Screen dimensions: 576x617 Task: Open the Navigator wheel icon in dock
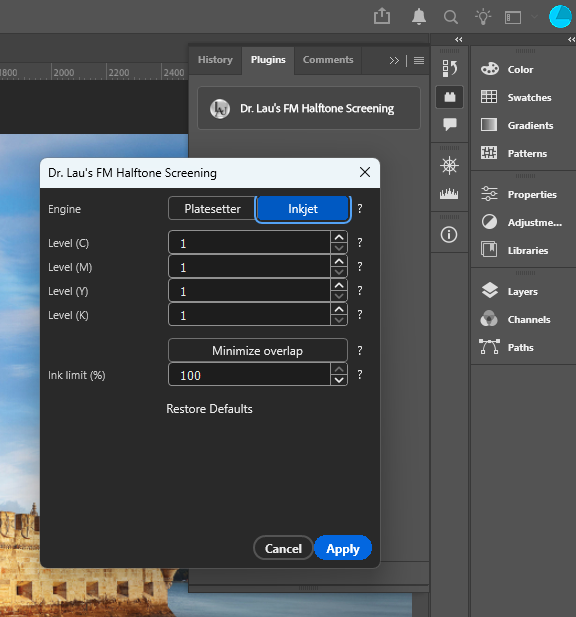[x=449, y=165]
